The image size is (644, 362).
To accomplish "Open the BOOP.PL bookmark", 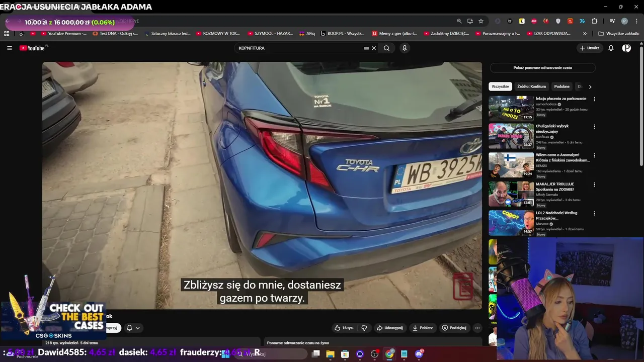I will tap(343, 34).
